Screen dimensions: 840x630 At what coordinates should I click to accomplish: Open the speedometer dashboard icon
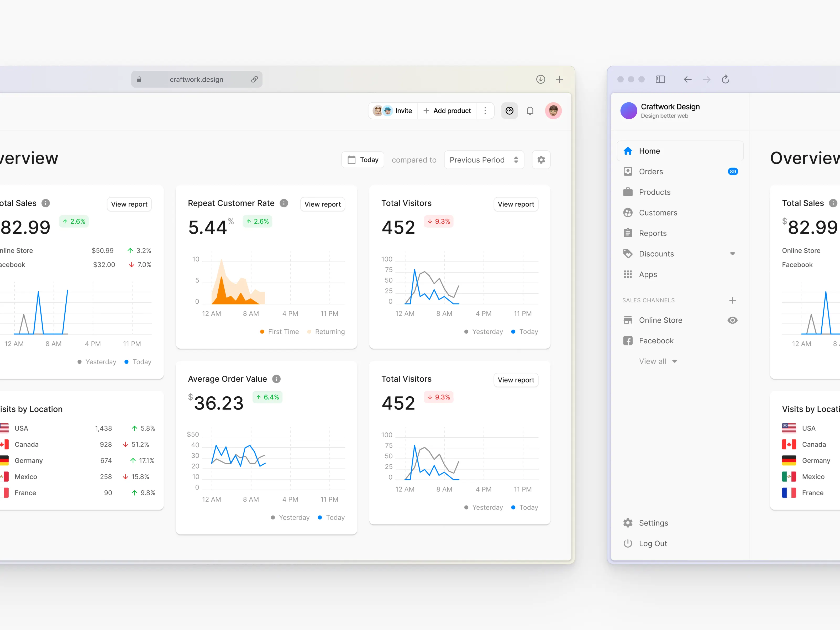tap(509, 111)
